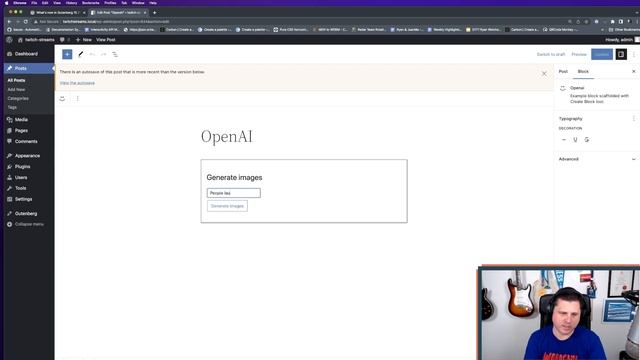640x360 pixels.
Task: Dismiss the autosave notice with its X
Action: (544, 73)
